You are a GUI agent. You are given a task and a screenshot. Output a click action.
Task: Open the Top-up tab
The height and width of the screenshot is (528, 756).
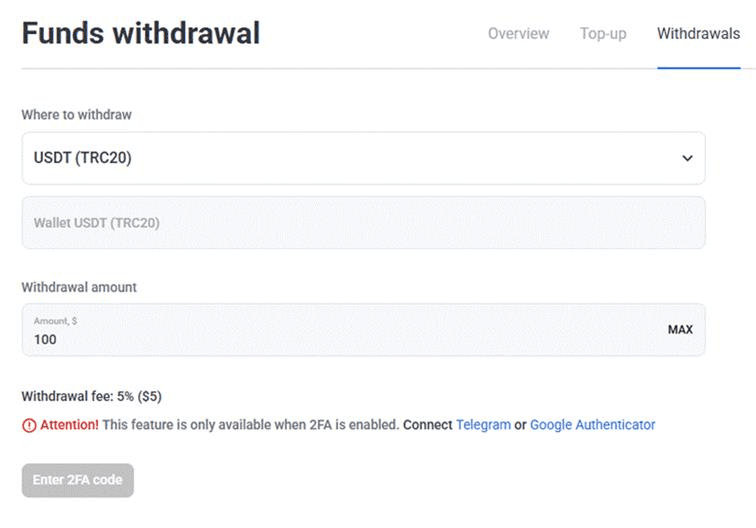(603, 34)
